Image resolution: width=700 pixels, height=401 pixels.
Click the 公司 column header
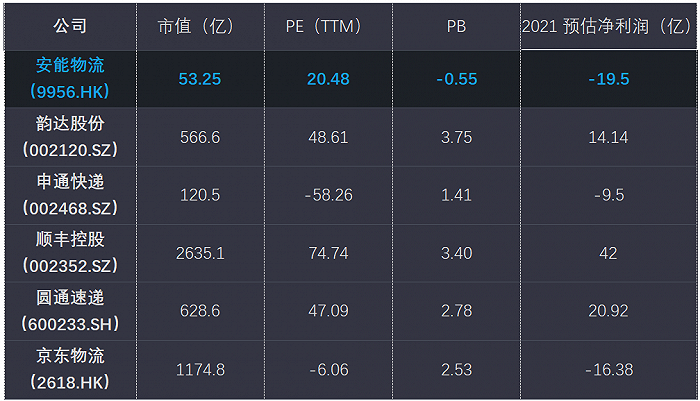click(x=69, y=26)
